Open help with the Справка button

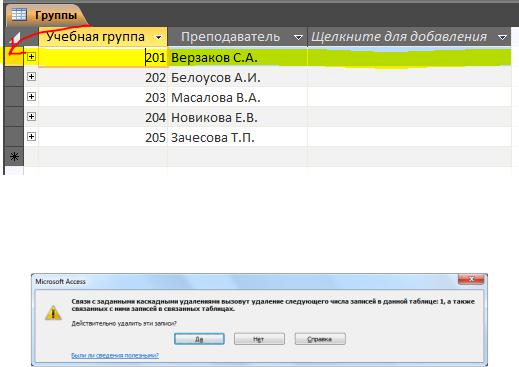pyautogui.click(x=320, y=339)
